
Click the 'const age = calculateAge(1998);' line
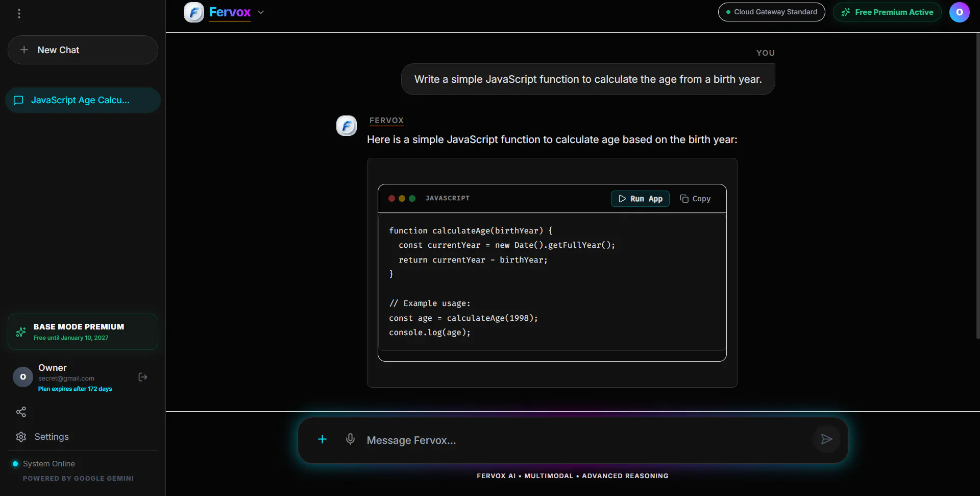click(463, 318)
